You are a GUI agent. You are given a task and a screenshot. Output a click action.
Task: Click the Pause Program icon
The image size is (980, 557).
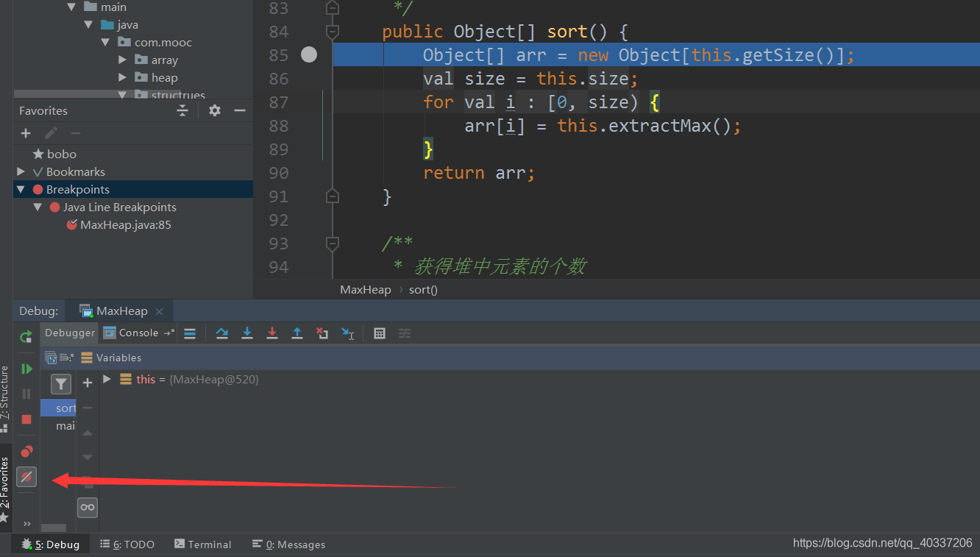(26, 394)
